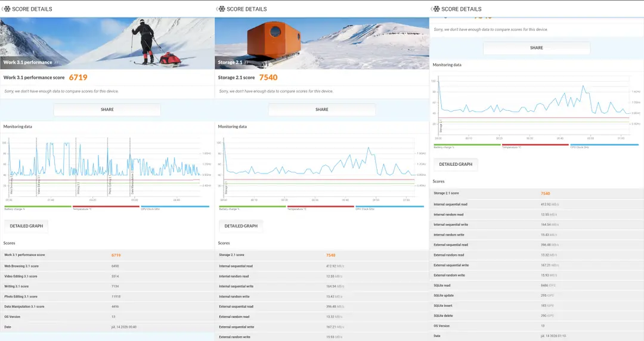Select the green Battery charge legend under Work 3.1 chart
This screenshot has height=341, width=644.
point(38,207)
